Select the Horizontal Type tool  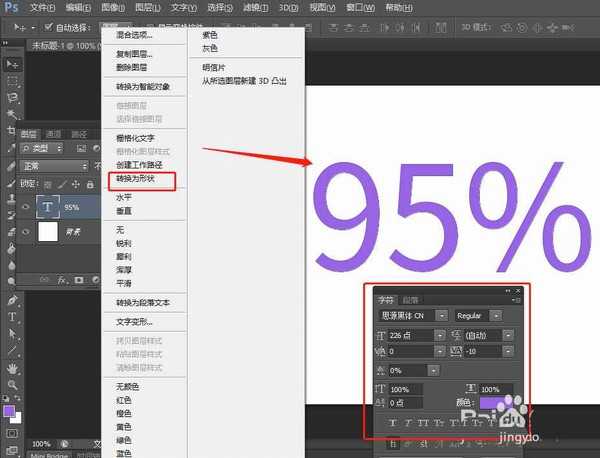coord(13,317)
